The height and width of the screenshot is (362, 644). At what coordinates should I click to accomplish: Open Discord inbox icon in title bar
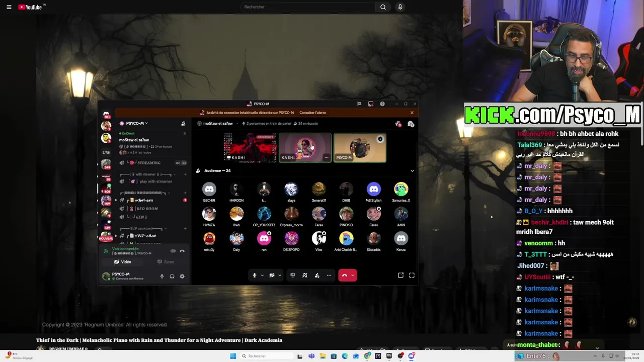(371, 104)
